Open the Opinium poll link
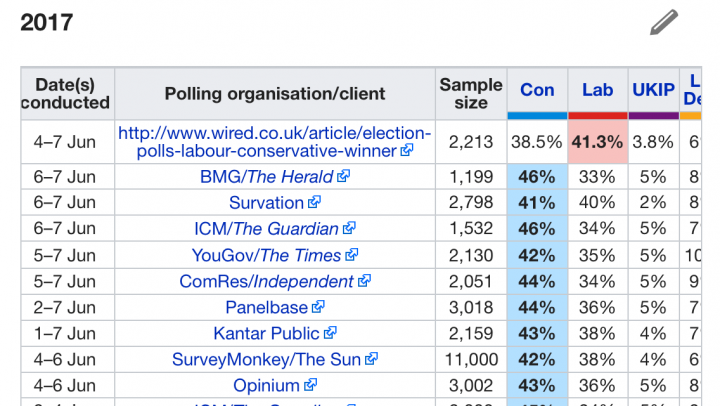Viewport: 720px width, 406px height. (x=266, y=385)
